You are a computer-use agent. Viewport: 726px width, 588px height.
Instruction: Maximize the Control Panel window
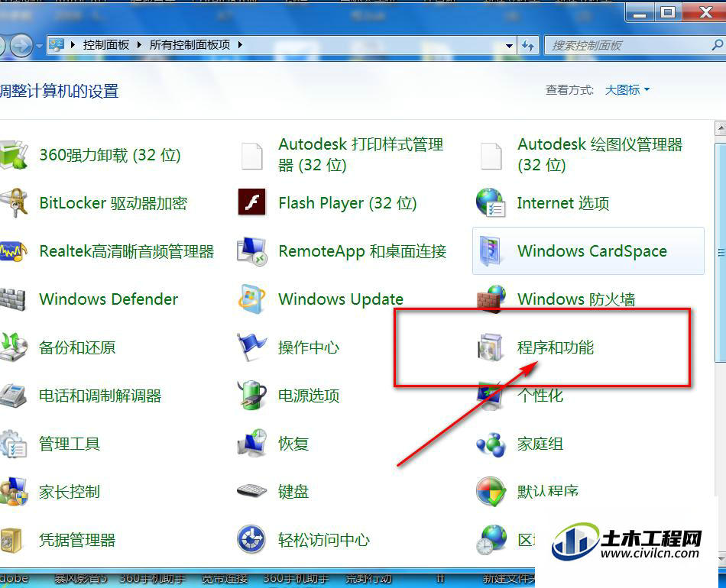(x=667, y=12)
